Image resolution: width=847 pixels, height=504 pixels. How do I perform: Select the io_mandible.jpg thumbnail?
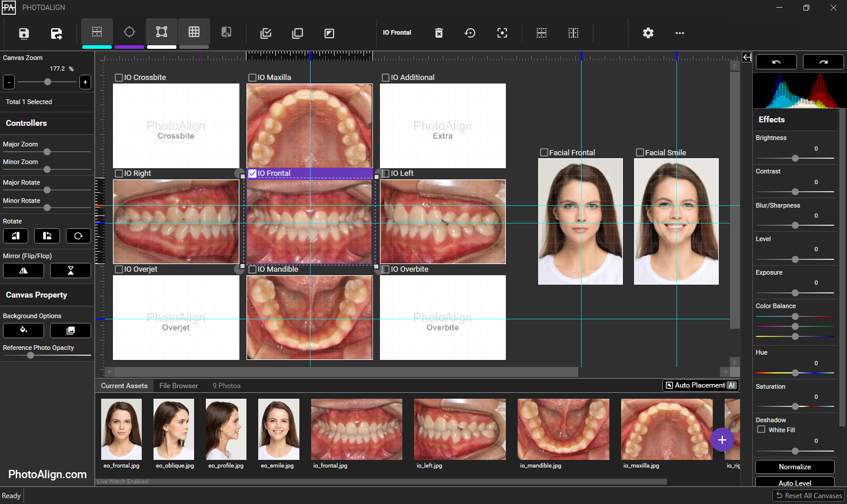[x=563, y=429]
